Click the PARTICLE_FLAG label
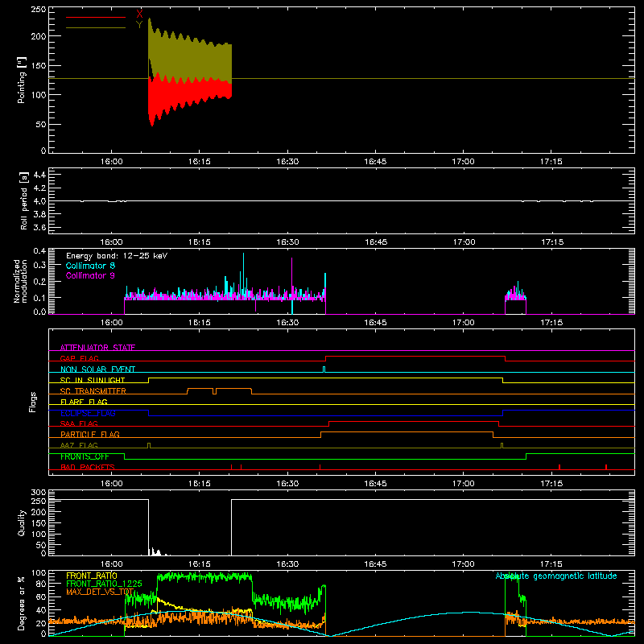This screenshot has height=644, width=644. 90,435
